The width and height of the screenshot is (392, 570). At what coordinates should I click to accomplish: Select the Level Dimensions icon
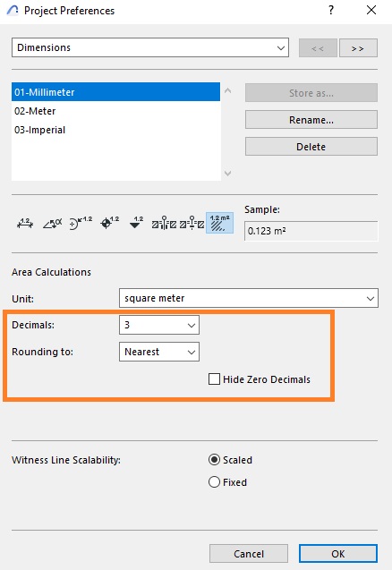tap(109, 223)
